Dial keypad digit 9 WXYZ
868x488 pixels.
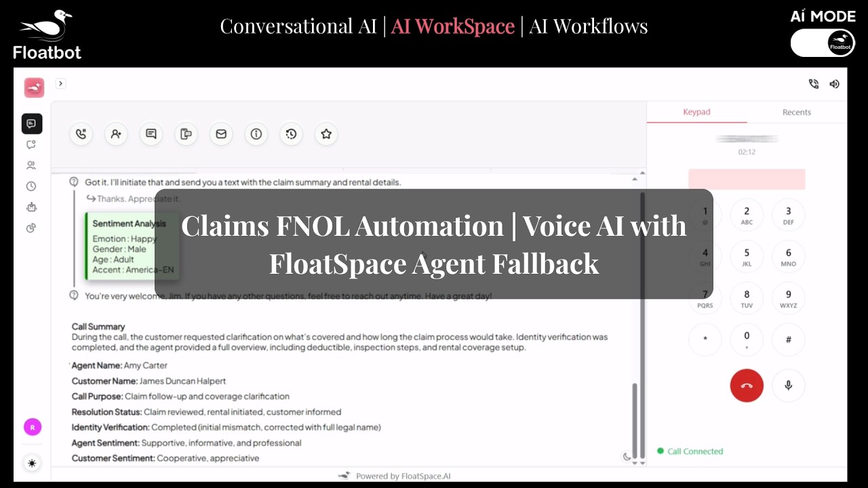coord(788,298)
